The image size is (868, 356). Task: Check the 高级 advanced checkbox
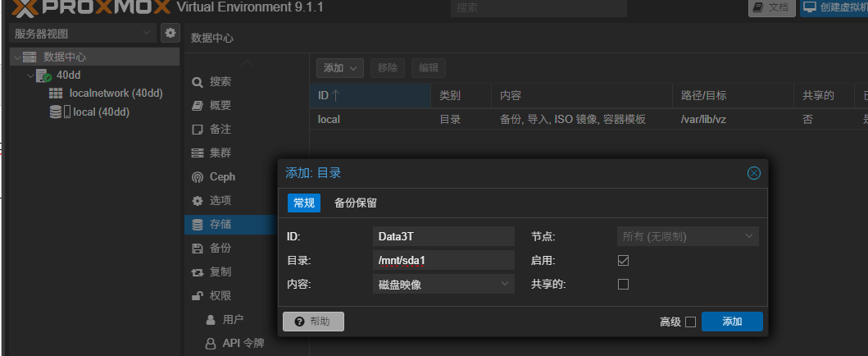(690, 322)
